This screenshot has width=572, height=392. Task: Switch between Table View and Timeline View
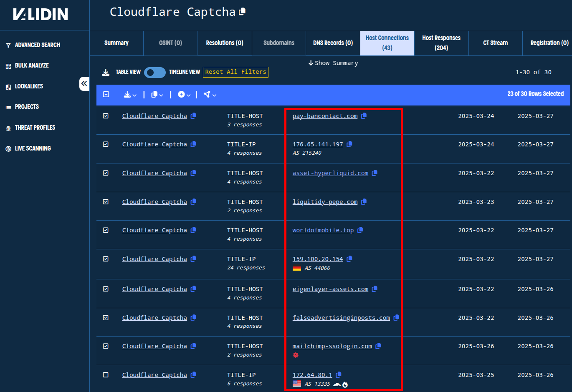pos(155,72)
